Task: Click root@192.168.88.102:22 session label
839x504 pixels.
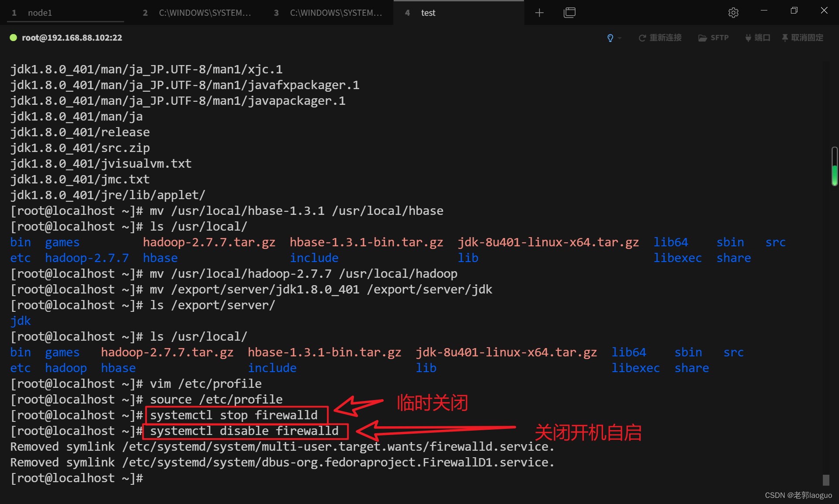Action: tap(72, 38)
